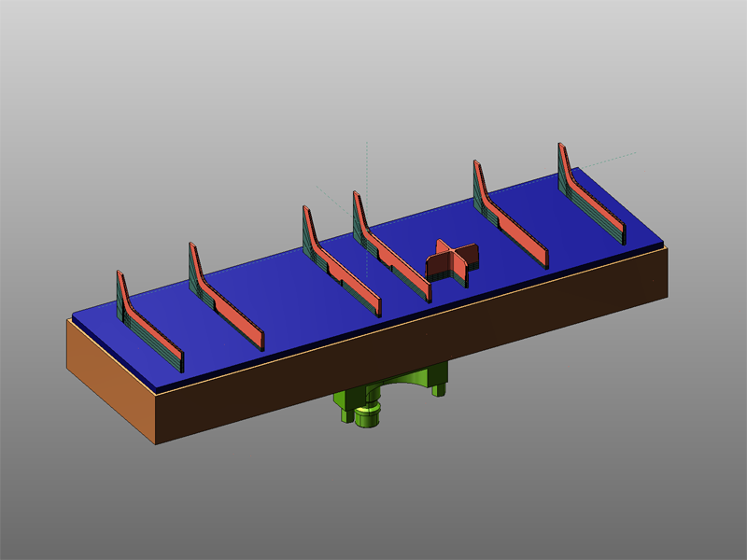The image size is (747, 560).
Task: Click empty gray background to deselect
Action: 140,112
